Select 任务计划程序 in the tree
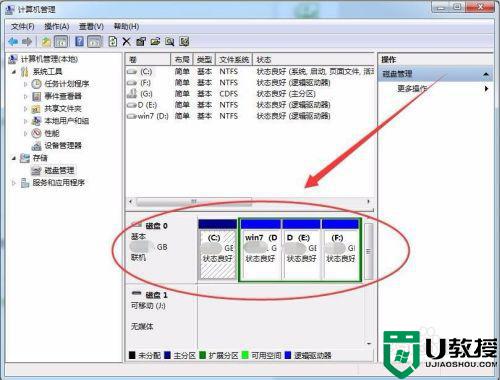Viewport: 500px width, 380px height. pyautogui.click(x=67, y=84)
